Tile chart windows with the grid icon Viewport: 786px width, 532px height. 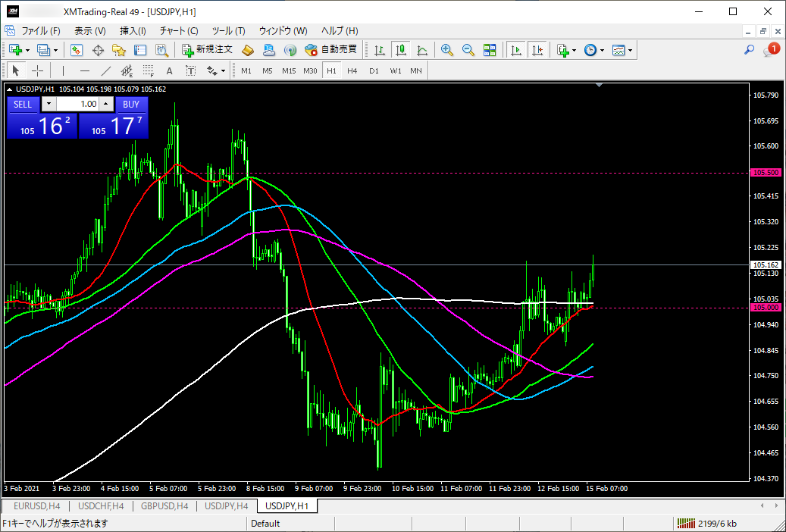(489, 50)
